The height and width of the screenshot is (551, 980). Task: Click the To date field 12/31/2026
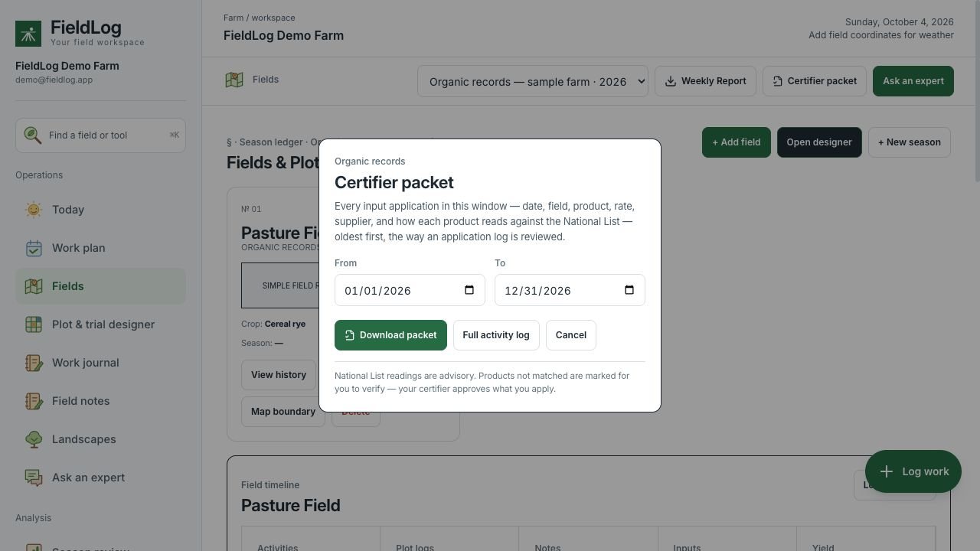click(570, 290)
